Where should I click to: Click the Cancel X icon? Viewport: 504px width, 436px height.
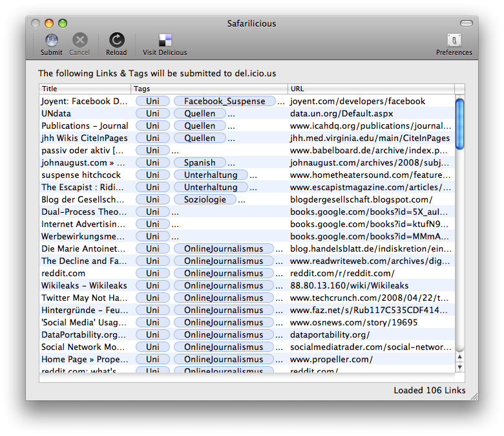[x=79, y=41]
